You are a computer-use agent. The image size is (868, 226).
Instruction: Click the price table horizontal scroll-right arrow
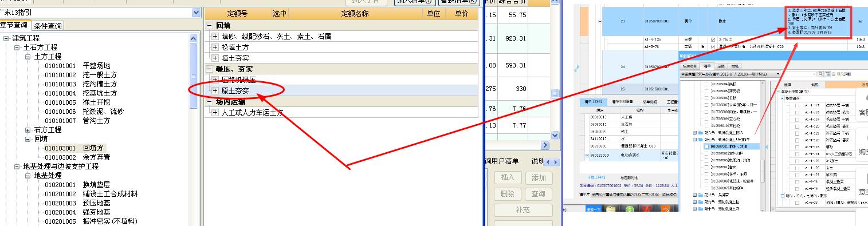click(545, 145)
